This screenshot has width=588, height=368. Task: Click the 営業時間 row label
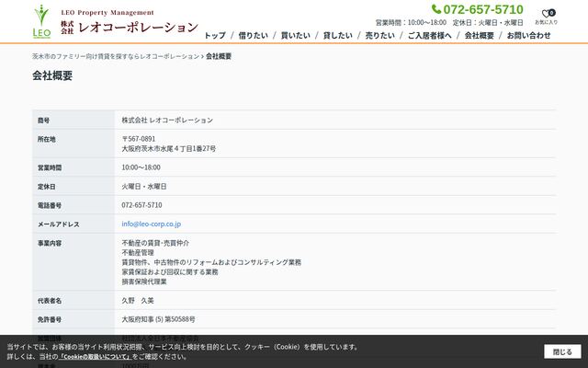coord(50,167)
